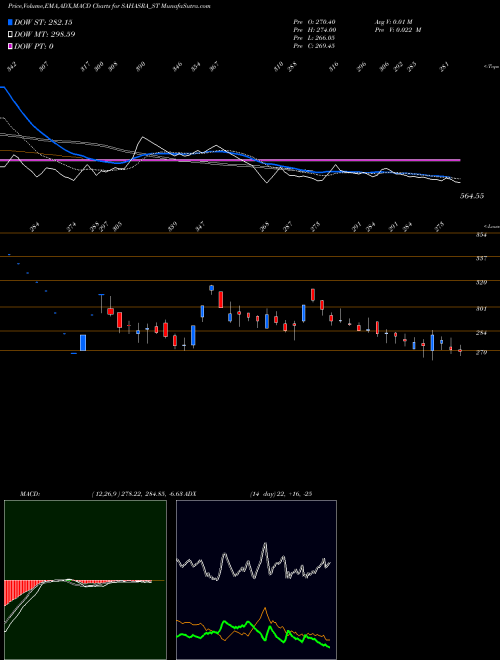Click the 337 price axis label
500x660 pixels.
(x=481, y=258)
